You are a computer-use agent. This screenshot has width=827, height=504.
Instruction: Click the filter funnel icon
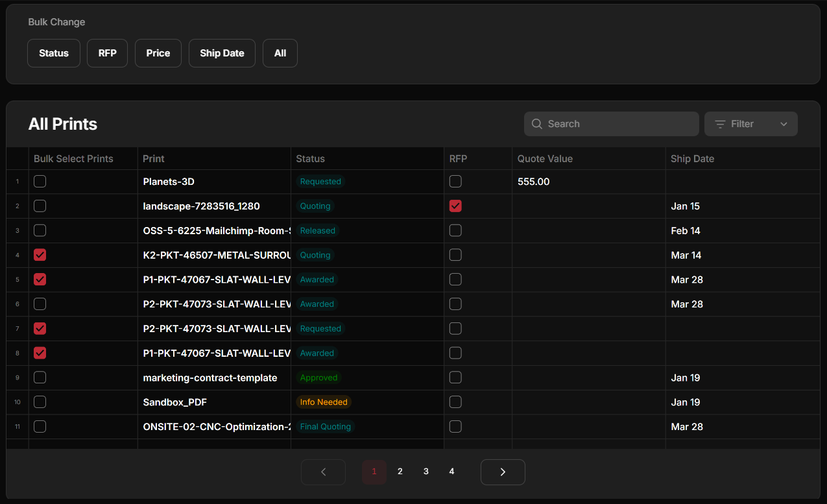(721, 123)
